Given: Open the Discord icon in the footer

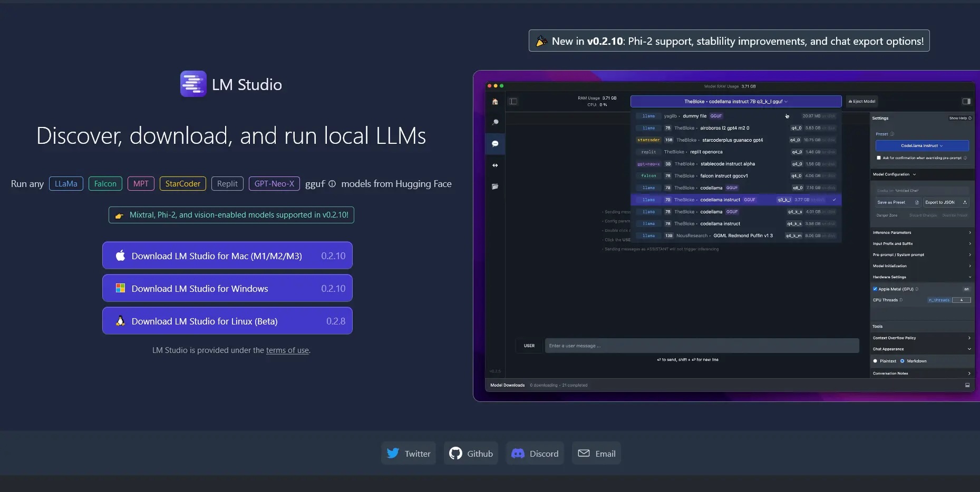Looking at the screenshot, I should pos(517,453).
